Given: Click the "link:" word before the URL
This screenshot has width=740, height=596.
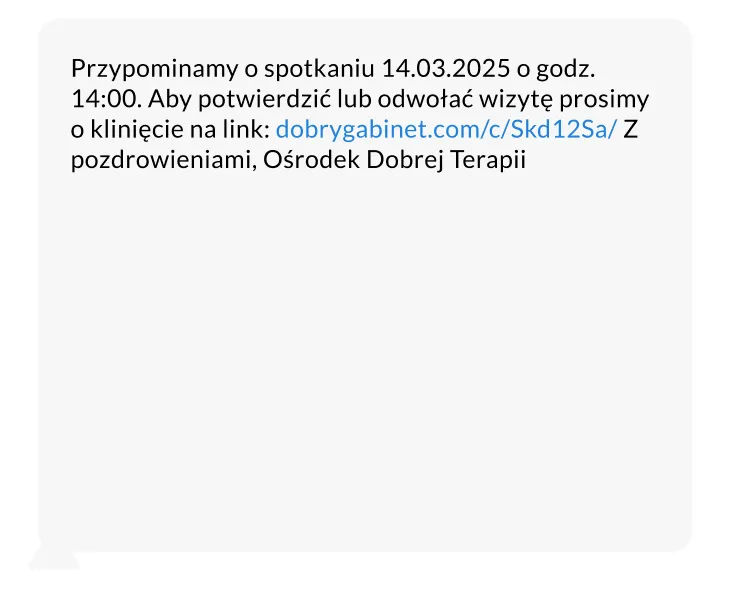Looking at the screenshot, I should tap(245, 130).
